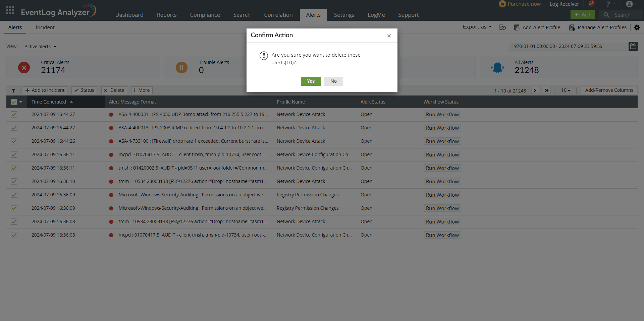Open the Correlation menu
644x321 pixels.
[x=278, y=15]
